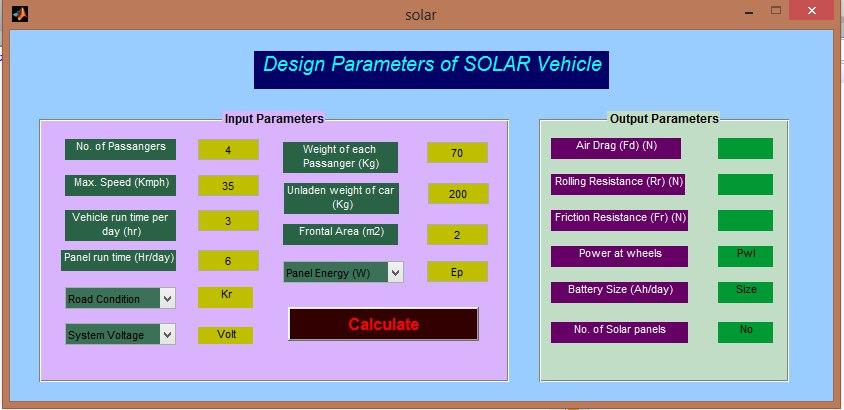
Task: Click the Input Parameters panel title
Action: [274, 118]
